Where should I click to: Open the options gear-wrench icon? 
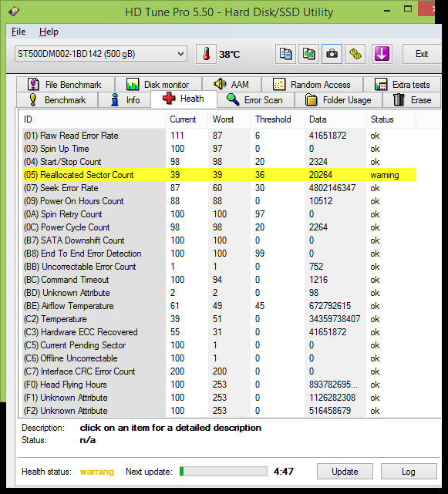coord(355,54)
